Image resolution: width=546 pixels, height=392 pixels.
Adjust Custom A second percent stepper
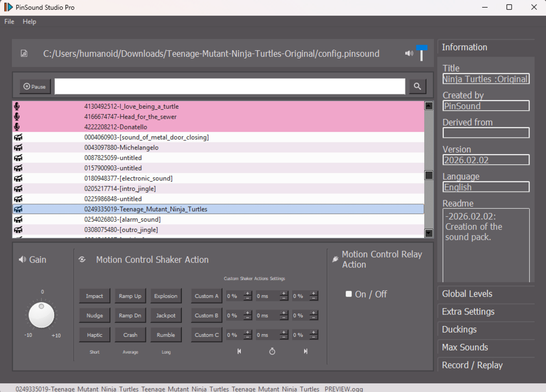click(x=314, y=296)
